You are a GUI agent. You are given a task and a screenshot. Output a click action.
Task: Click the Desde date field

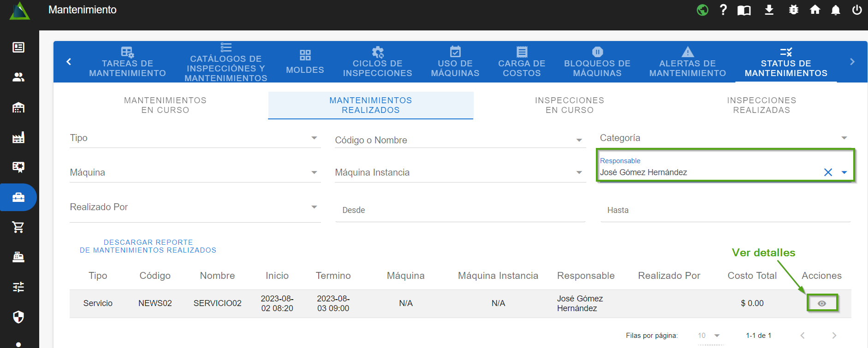[460, 210]
